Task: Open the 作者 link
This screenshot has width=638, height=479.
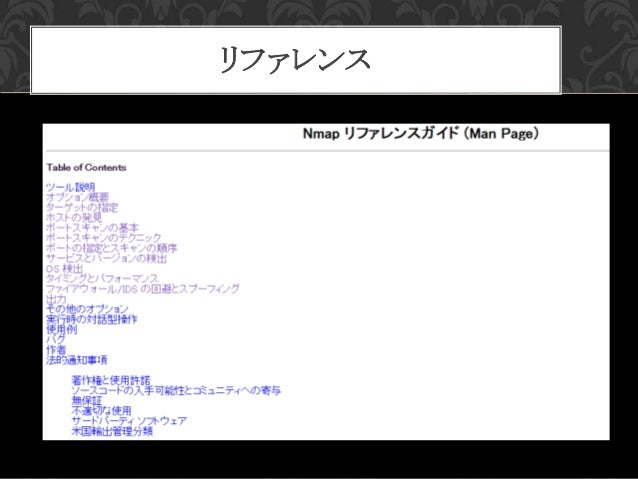Action: click(x=56, y=350)
